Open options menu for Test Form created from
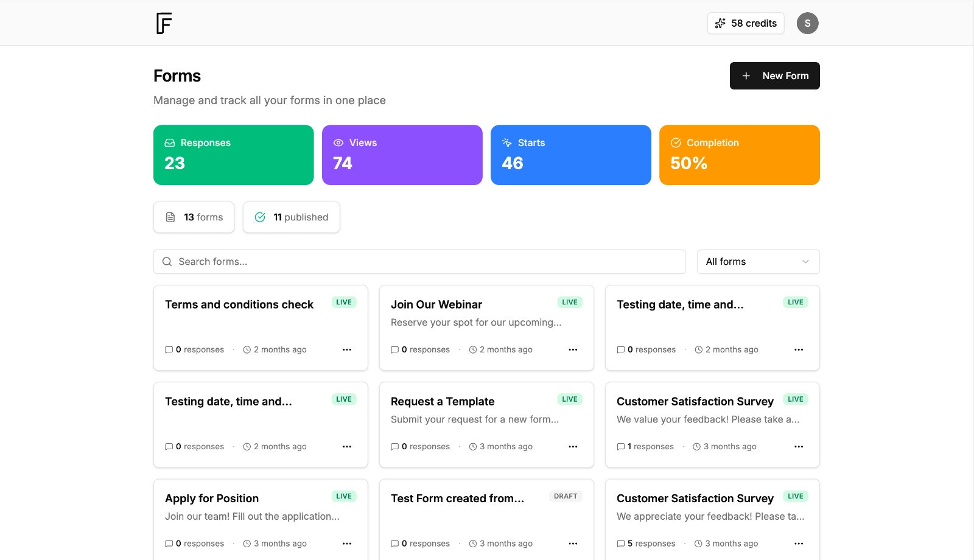Image resolution: width=974 pixels, height=560 pixels. tap(573, 544)
